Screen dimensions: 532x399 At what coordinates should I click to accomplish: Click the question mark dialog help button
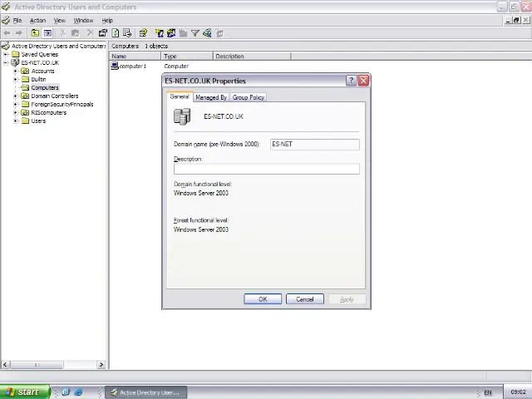click(351, 81)
